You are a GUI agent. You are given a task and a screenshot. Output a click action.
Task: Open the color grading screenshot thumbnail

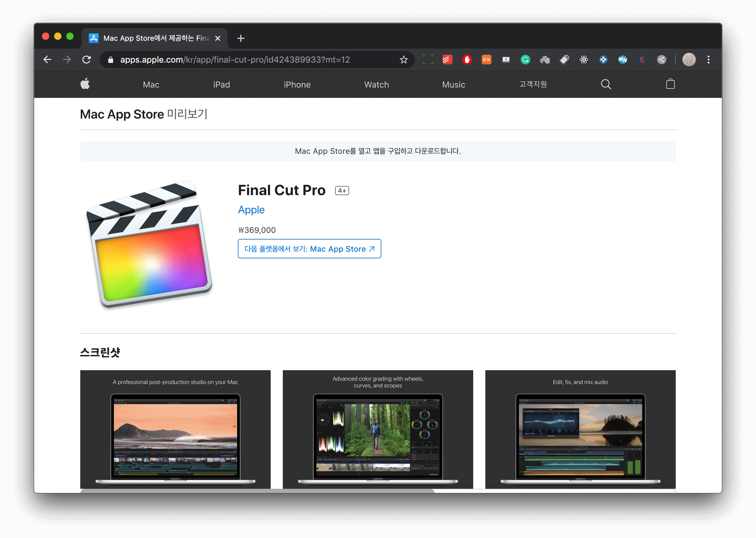pyautogui.click(x=377, y=429)
